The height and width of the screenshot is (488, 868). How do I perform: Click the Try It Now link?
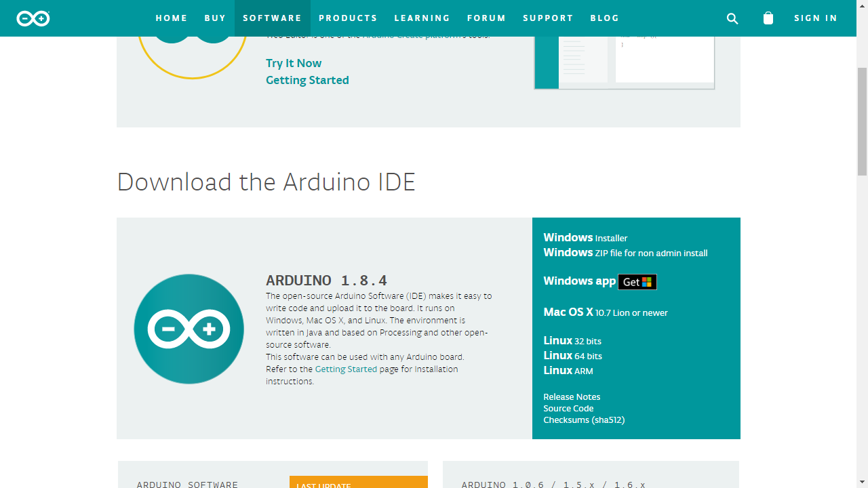(294, 63)
